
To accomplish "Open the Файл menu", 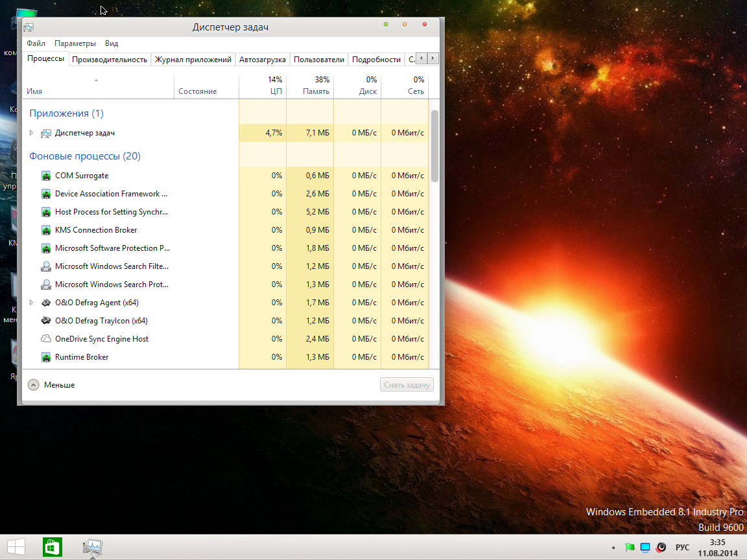I will (36, 43).
